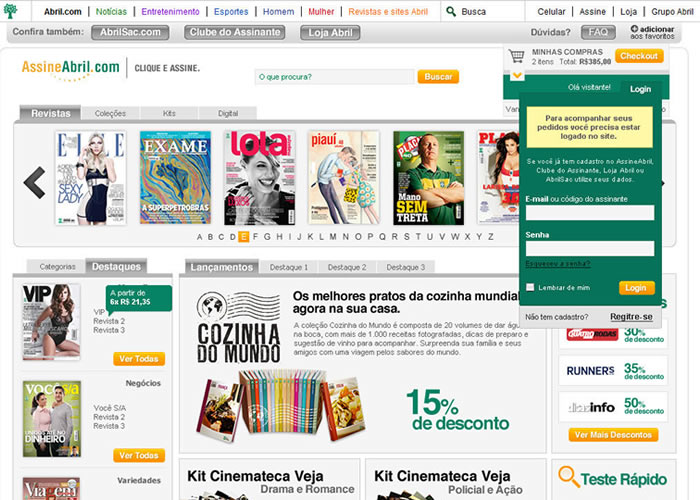
Task: Click the VIP magazine cover thumbnail
Action: [51, 322]
